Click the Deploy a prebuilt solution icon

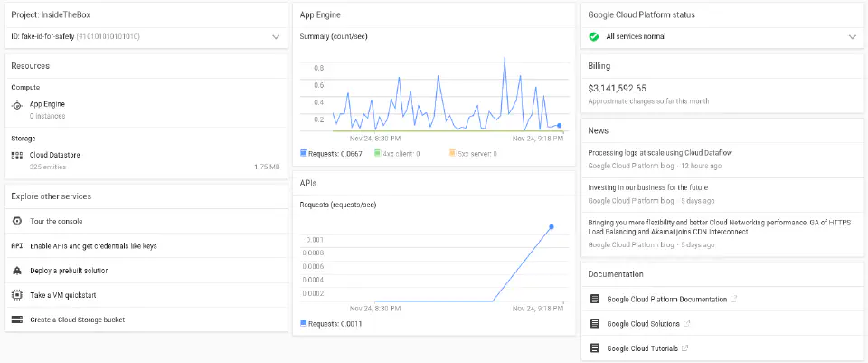click(x=17, y=271)
